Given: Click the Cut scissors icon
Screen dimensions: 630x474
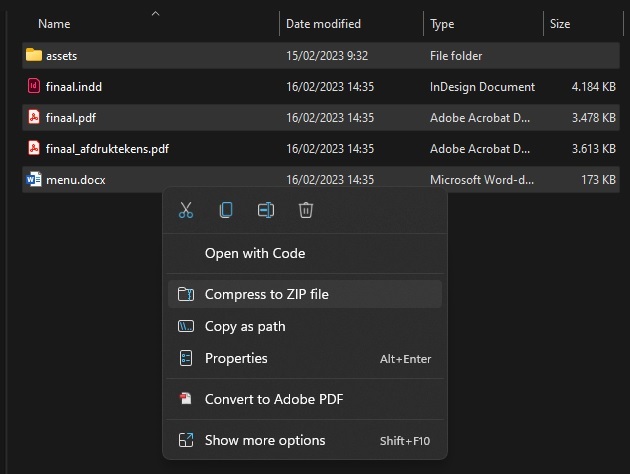Looking at the screenshot, I should tap(186, 210).
